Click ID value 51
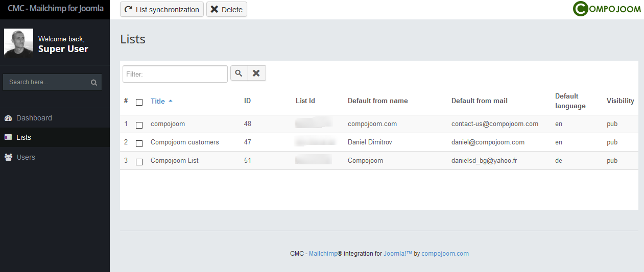644x272 pixels. tap(248, 161)
